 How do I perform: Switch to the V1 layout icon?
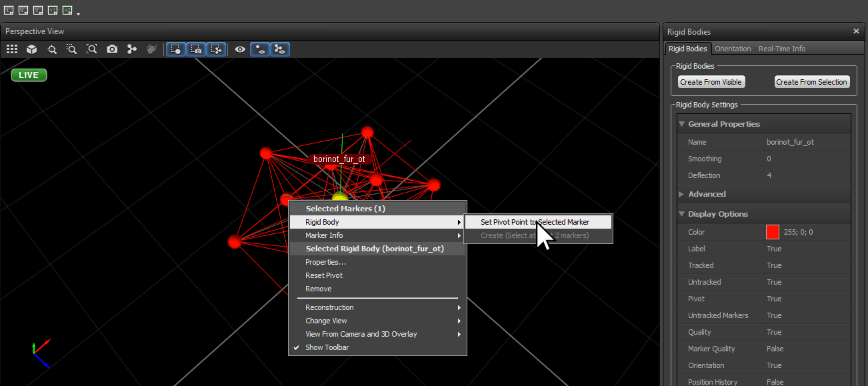click(53, 11)
